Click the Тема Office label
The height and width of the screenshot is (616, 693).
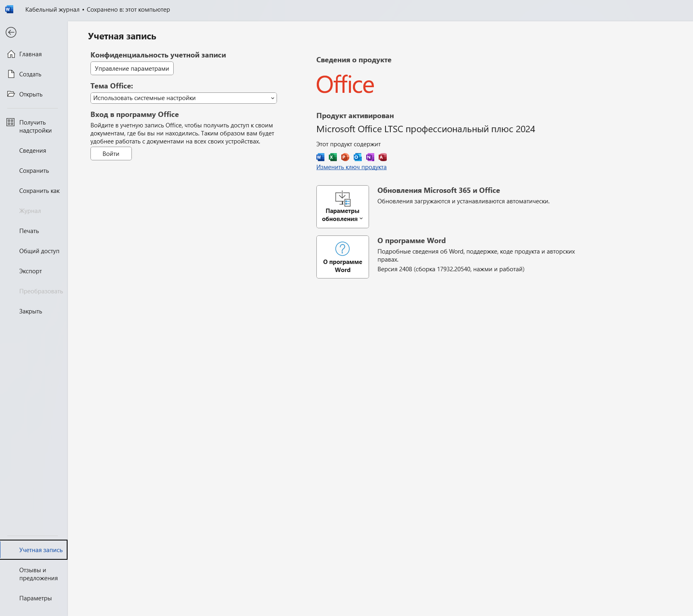pos(112,86)
